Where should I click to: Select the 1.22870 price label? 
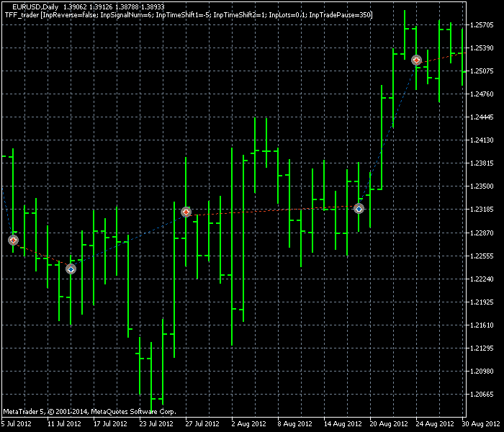click(482, 233)
